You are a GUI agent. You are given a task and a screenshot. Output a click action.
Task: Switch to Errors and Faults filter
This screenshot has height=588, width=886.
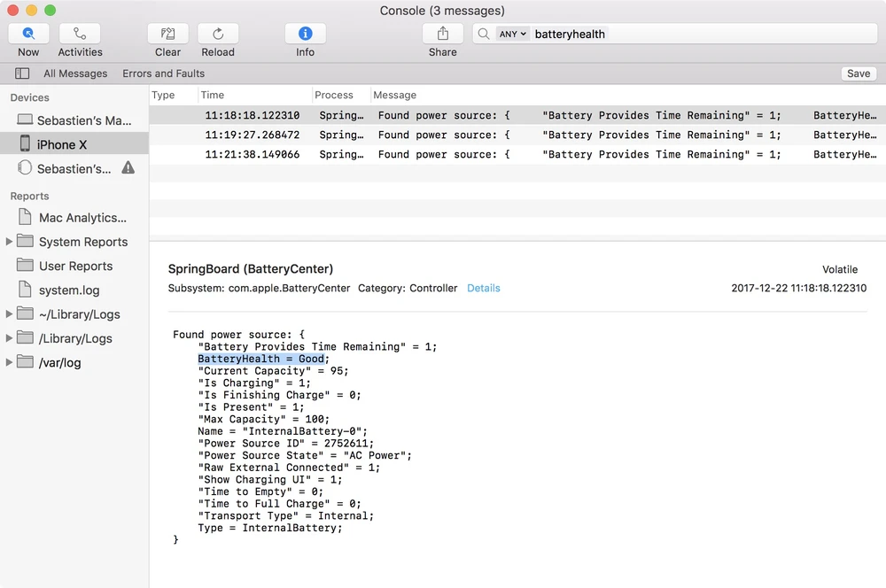[x=163, y=73]
